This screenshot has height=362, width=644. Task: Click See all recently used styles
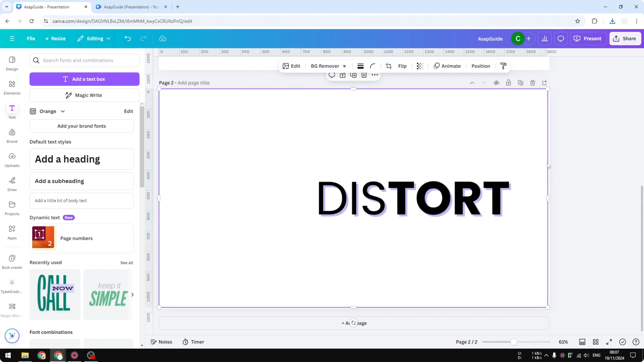[127, 262]
